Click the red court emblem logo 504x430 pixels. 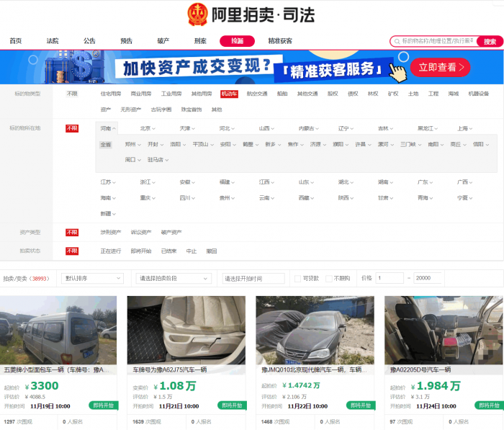pyautogui.click(x=197, y=14)
